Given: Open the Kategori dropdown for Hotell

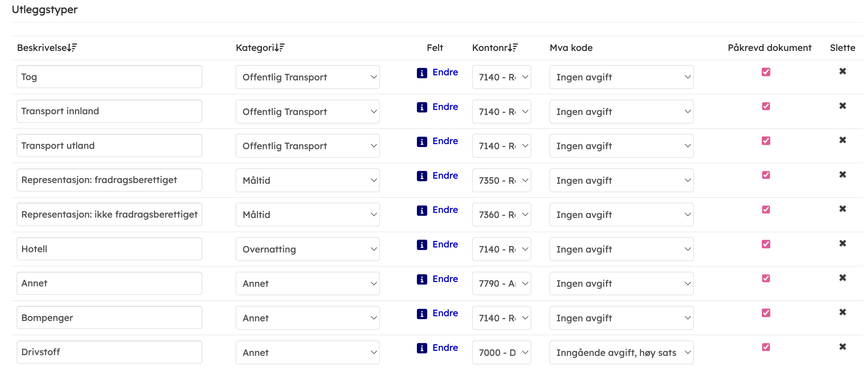Looking at the screenshot, I should [x=307, y=249].
